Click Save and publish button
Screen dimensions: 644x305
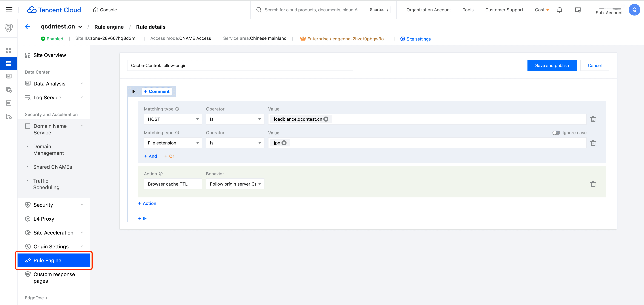point(552,66)
